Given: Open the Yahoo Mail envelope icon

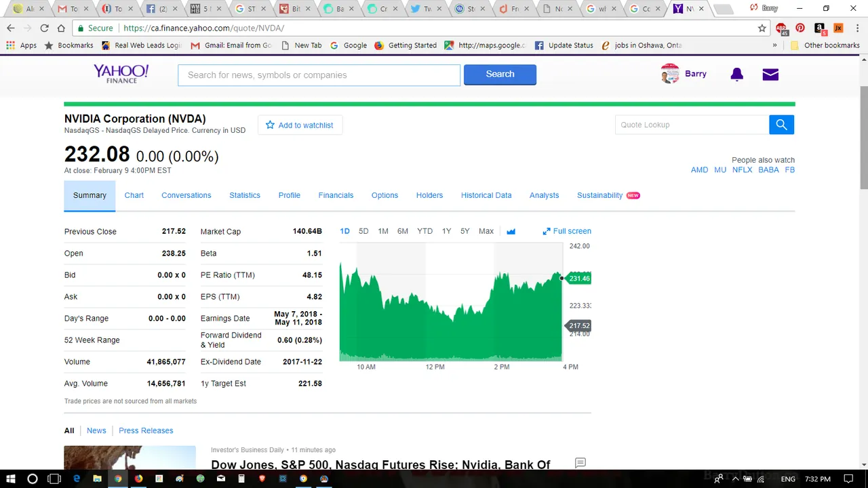Looking at the screenshot, I should click(x=770, y=75).
